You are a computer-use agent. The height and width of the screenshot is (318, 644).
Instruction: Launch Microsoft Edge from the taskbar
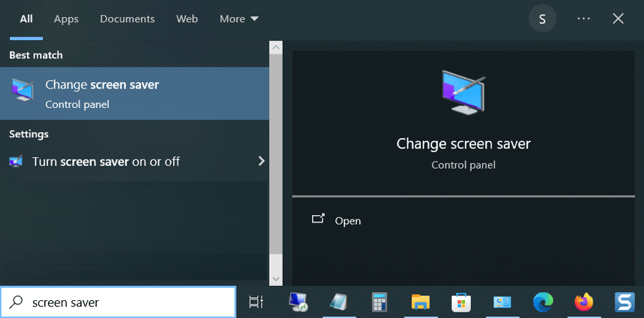[542, 303]
